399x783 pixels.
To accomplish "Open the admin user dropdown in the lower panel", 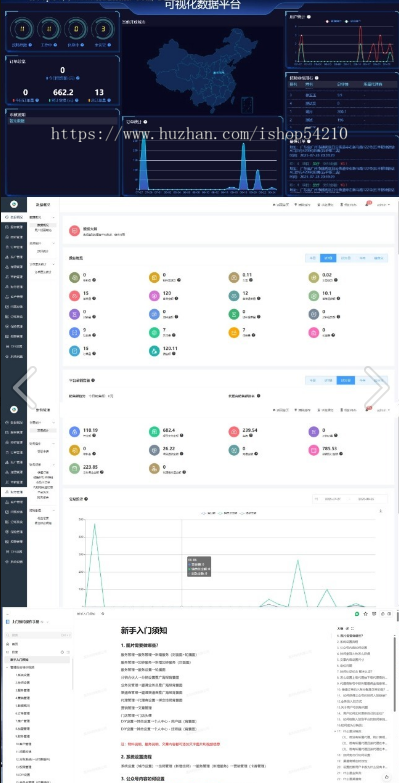I will click(384, 410).
